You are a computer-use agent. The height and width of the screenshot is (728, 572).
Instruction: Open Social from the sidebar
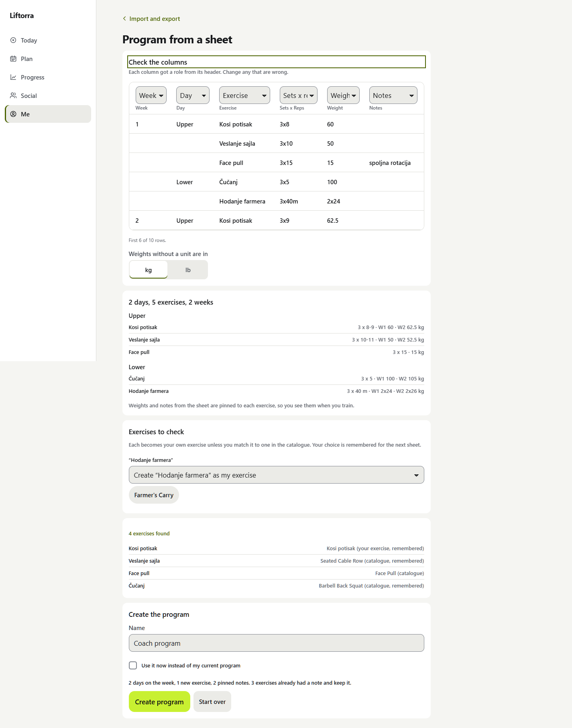click(x=48, y=96)
